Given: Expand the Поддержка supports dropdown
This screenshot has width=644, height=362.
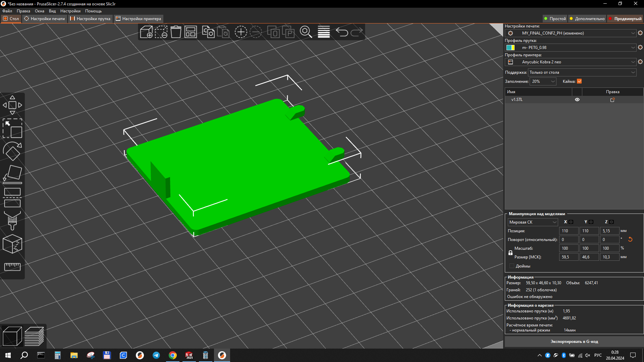Looking at the screenshot, I should [x=582, y=72].
